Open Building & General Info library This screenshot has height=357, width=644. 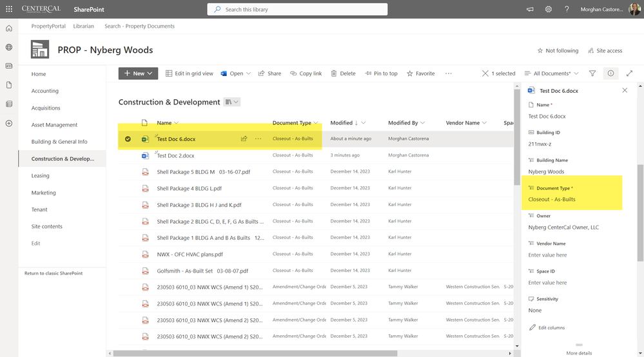pos(59,142)
